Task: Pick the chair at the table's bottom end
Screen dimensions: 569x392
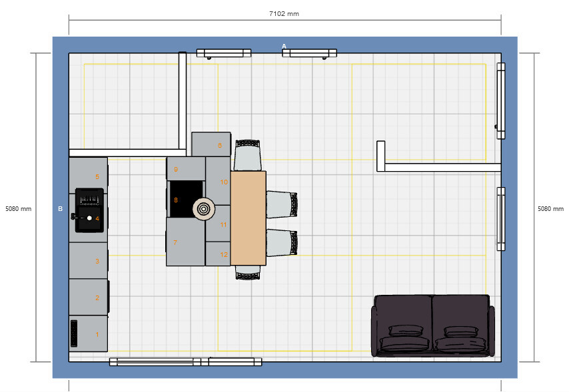Action: click(x=247, y=273)
